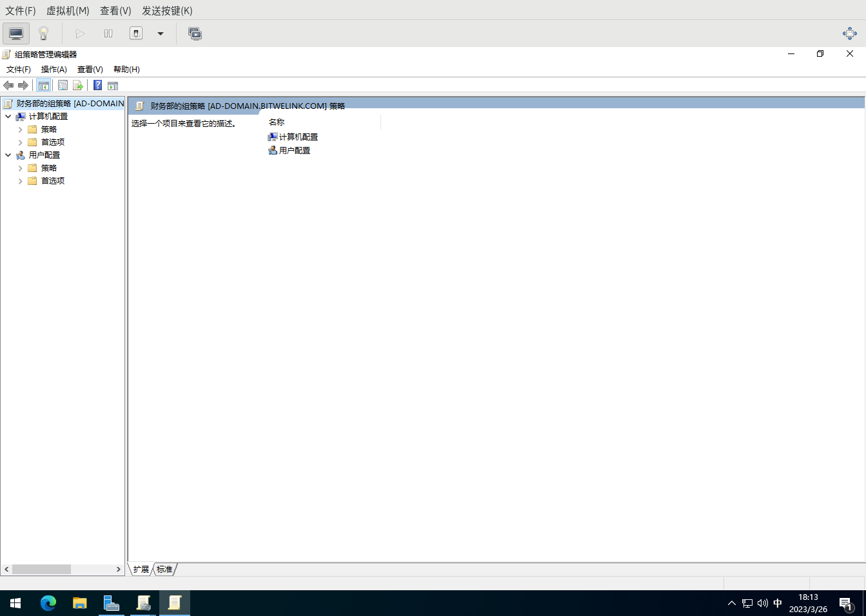Expand 首选项 under 用户配置
The width and height of the screenshot is (866, 616).
pyautogui.click(x=20, y=181)
